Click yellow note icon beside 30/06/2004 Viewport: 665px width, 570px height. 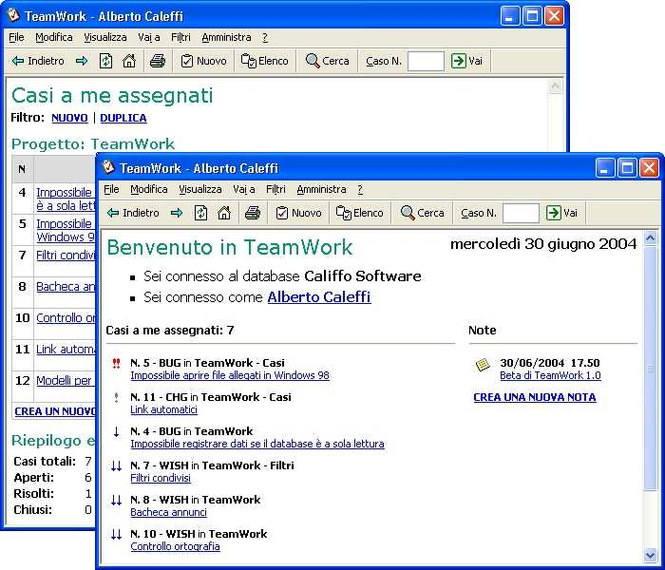[483, 365]
